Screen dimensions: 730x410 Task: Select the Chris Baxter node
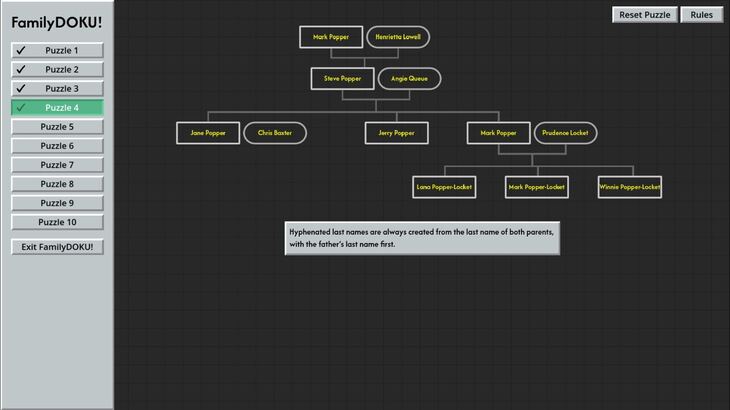tap(275, 133)
